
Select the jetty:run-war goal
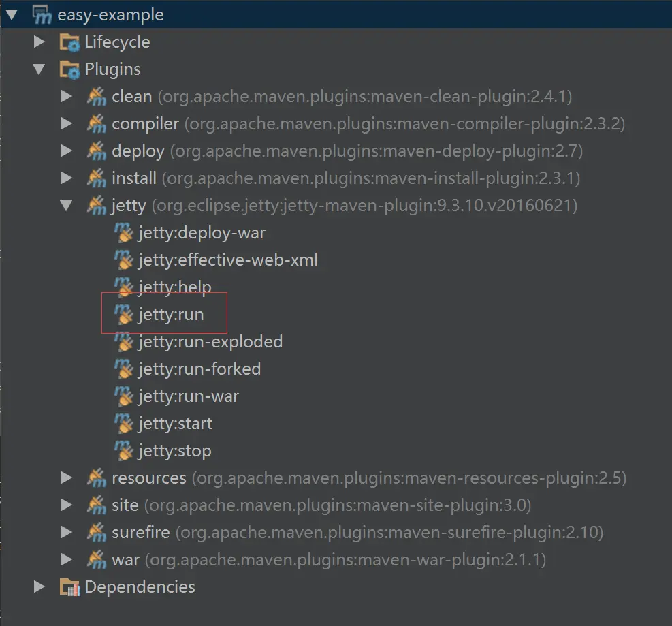tap(189, 396)
